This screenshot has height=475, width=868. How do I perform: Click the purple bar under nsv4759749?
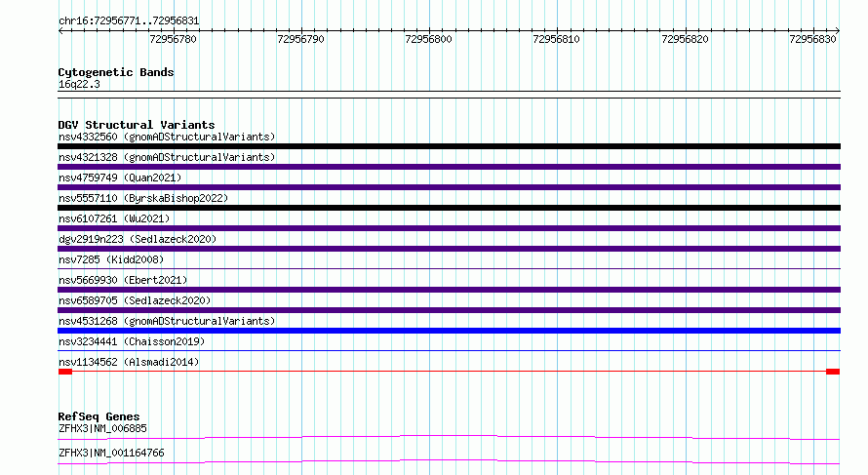click(x=449, y=187)
